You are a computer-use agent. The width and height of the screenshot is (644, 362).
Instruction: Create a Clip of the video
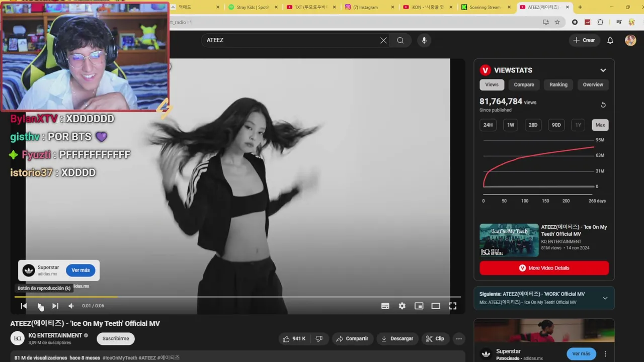435,339
